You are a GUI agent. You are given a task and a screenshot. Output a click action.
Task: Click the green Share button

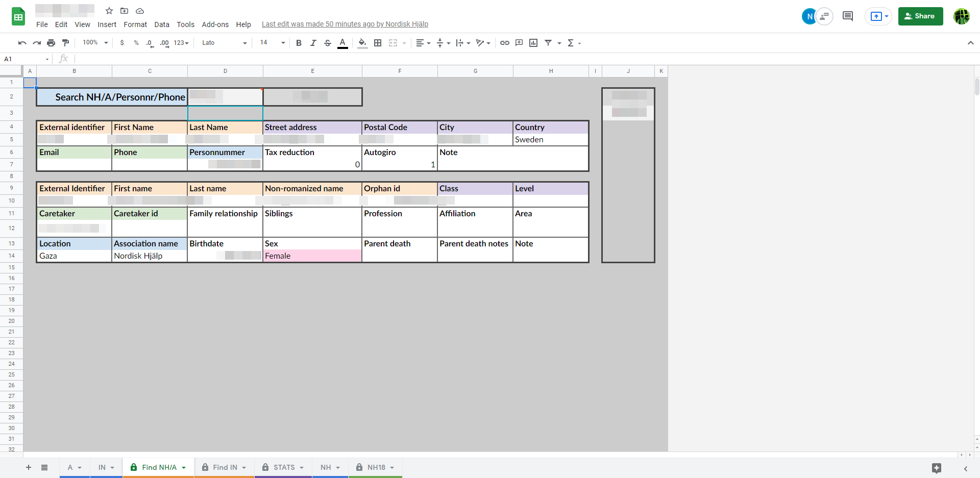tap(920, 16)
